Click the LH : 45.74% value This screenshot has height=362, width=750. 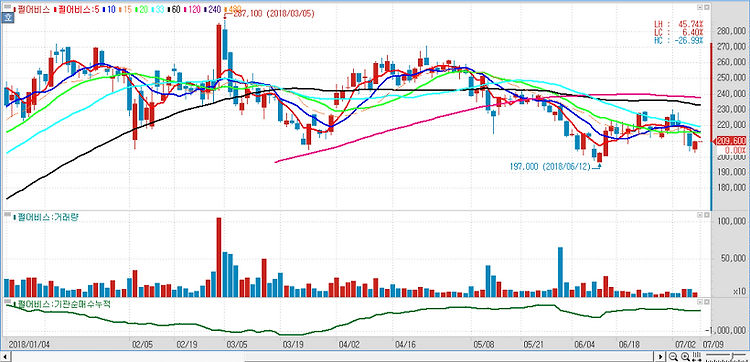pos(679,24)
